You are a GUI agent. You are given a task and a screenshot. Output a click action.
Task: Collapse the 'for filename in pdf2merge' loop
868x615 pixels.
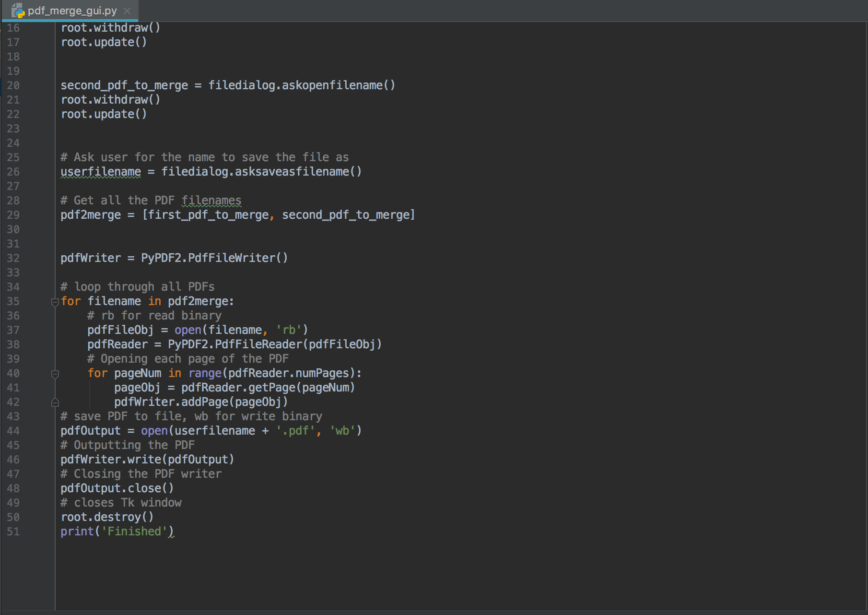[x=55, y=302]
